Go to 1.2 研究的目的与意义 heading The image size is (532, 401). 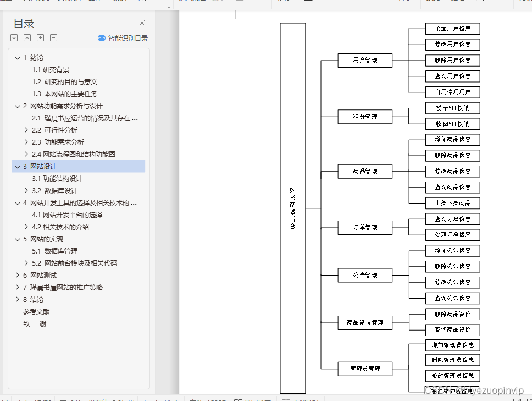[x=64, y=82]
